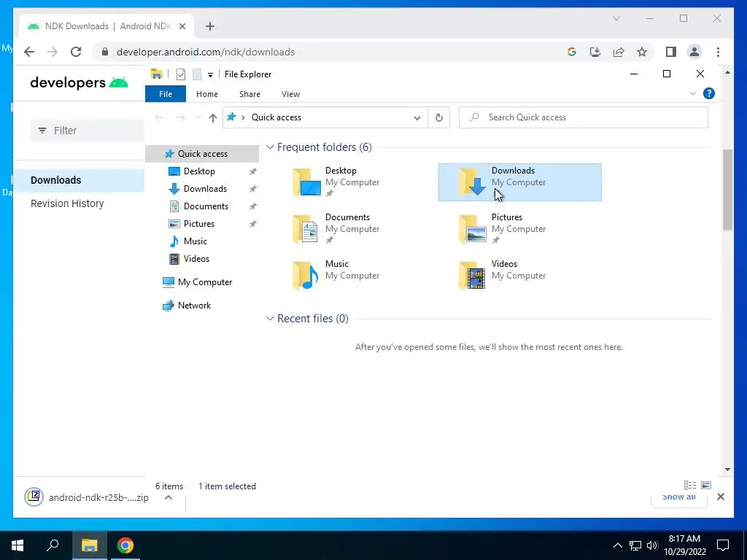
Task: Click Chrome icon in the taskbar
Action: tap(125, 545)
